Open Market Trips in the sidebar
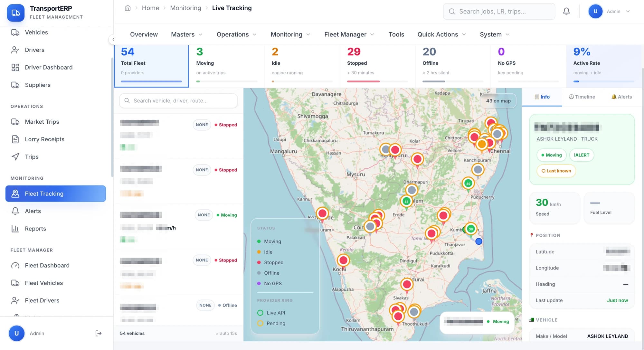 click(x=56, y=122)
